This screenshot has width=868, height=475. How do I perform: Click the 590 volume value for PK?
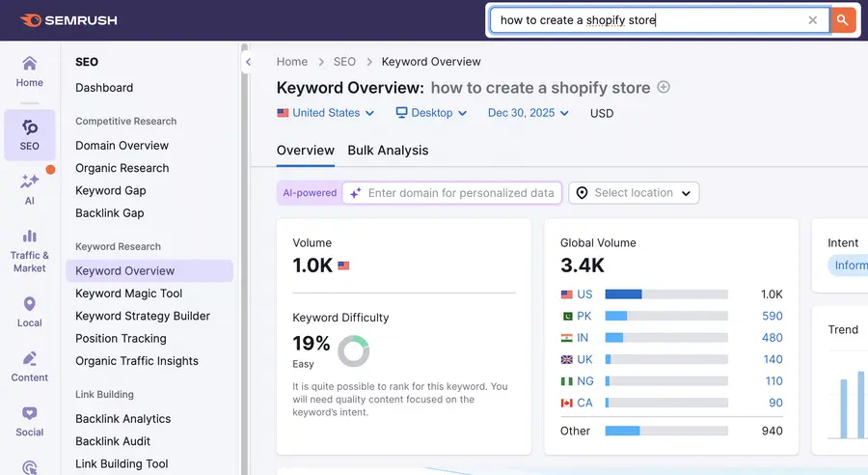point(773,316)
